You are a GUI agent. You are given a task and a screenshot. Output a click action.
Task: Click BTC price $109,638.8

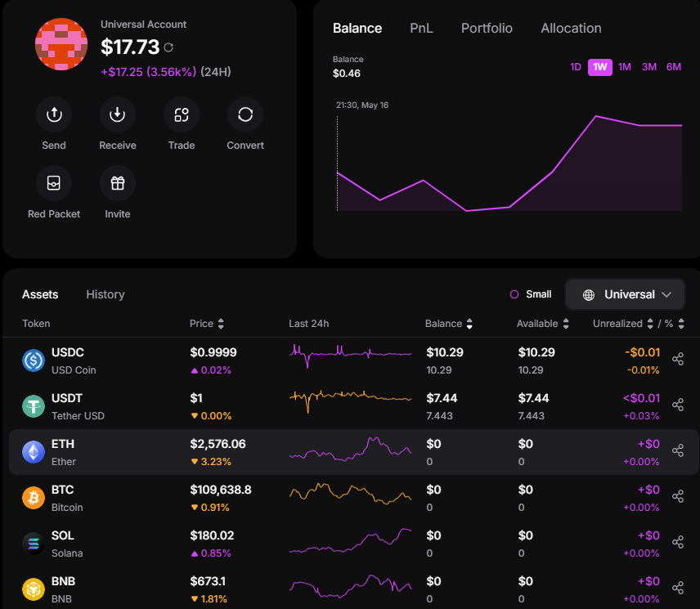pos(221,490)
